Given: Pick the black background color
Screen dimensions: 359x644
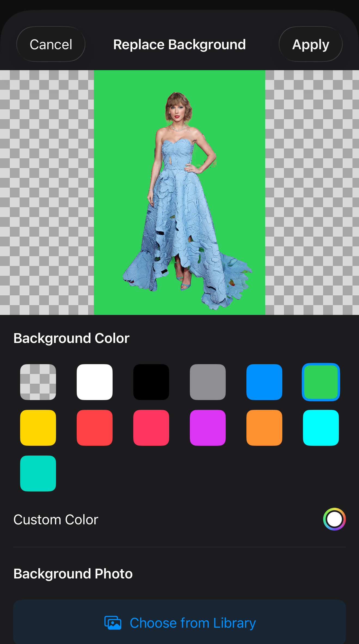Looking at the screenshot, I should pos(151,382).
